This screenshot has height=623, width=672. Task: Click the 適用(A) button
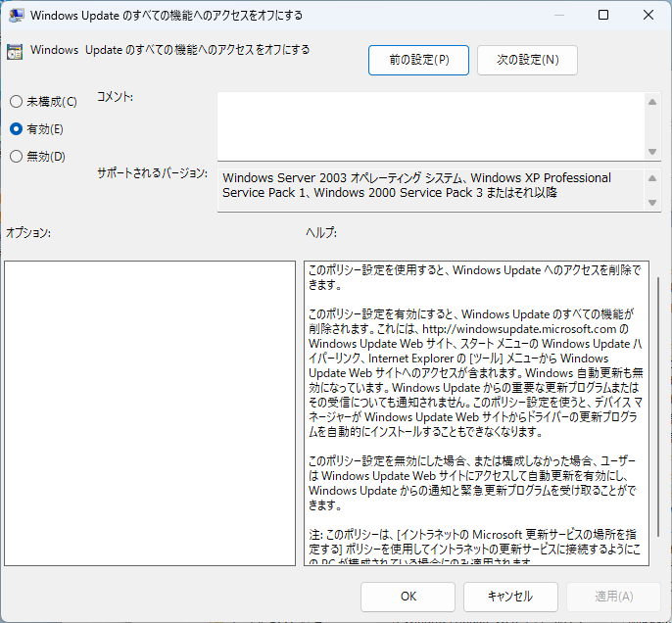[613, 596]
